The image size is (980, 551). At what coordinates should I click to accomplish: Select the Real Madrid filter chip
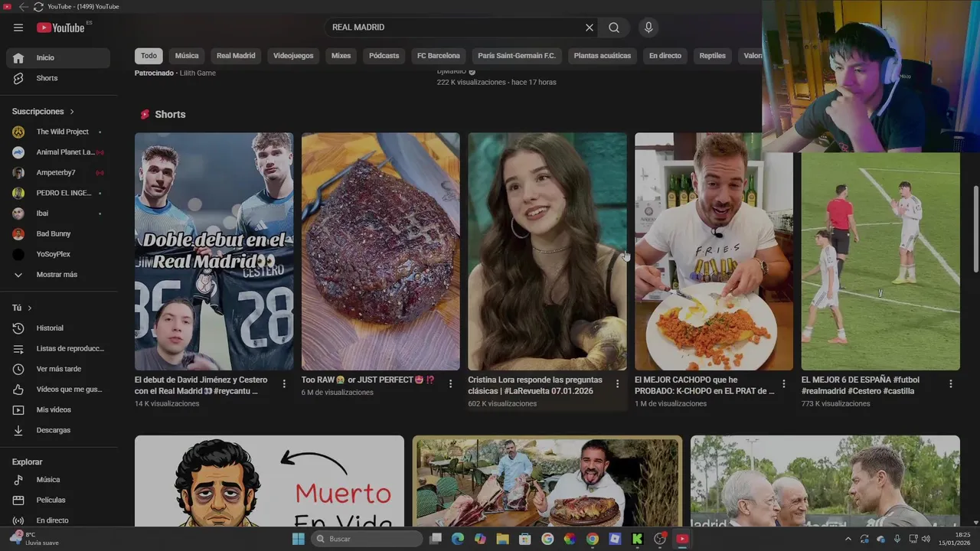236,56
